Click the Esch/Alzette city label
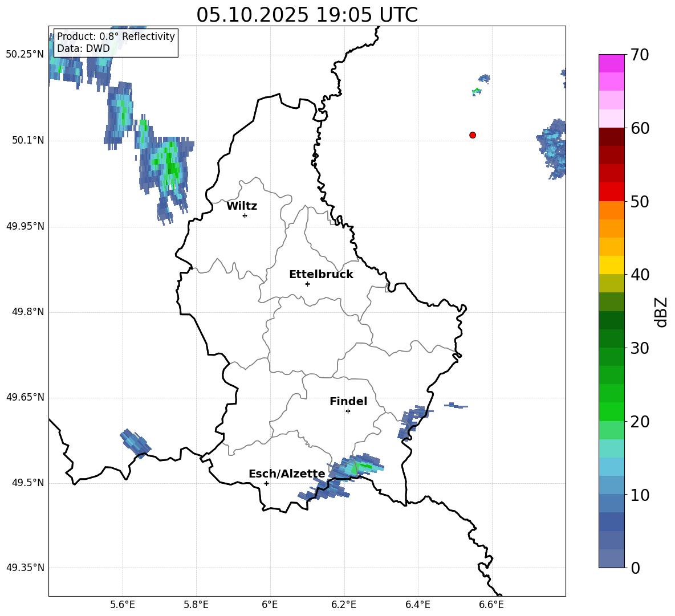The image size is (675, 616). pyautogui.click(x=287, y=474)
